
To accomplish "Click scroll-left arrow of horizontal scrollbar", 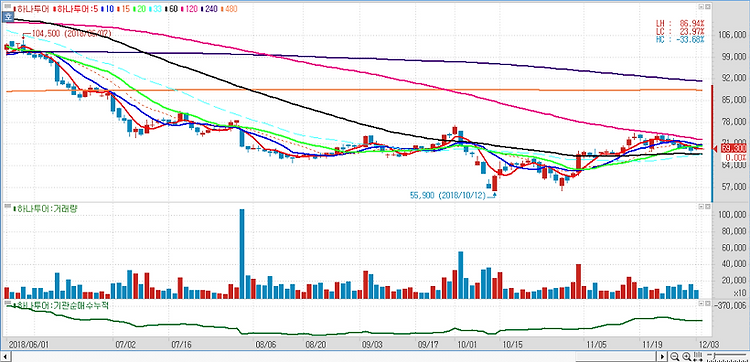I will tap(6, 356).
